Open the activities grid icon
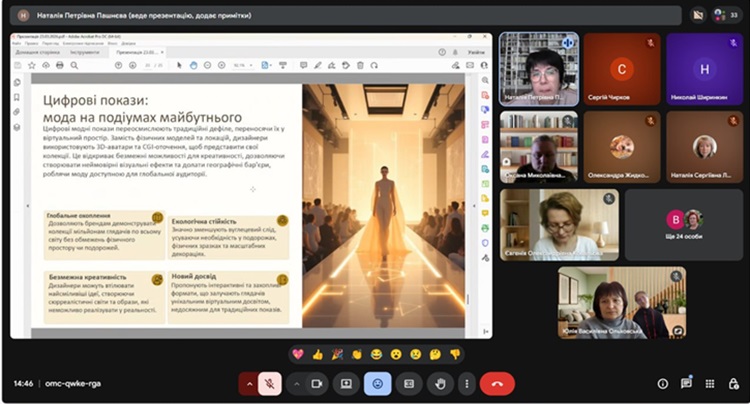Screen dimensions: 750x404 709,383
